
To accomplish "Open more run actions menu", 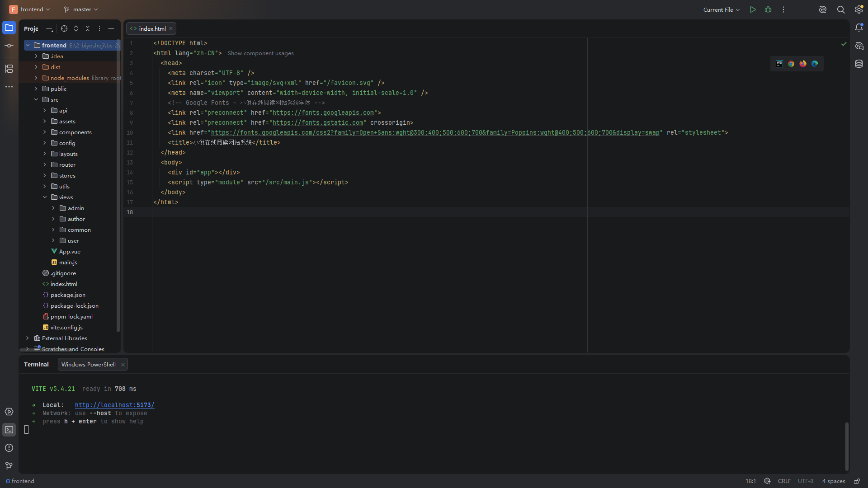I will click(783, 9).
